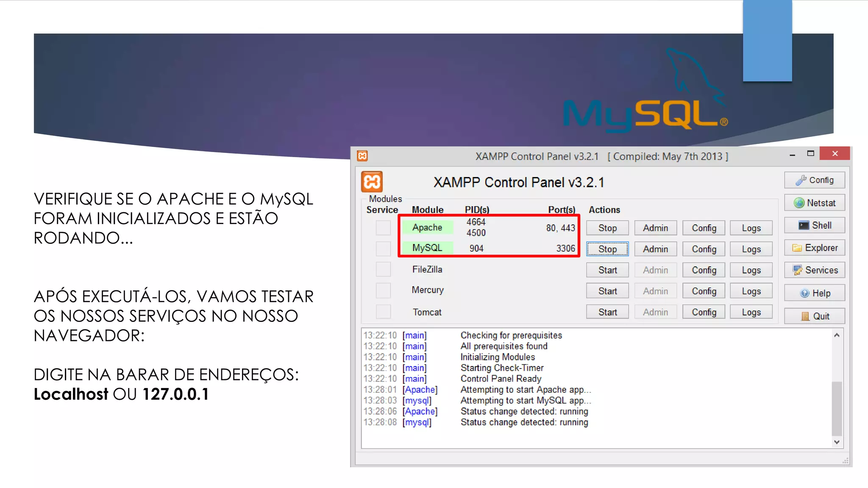View Tomcat Logs
868x488 pixels.
[x=751, y=312]
